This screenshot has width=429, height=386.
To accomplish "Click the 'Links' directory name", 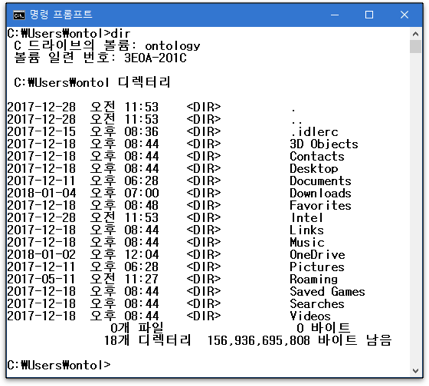I will pyautogui.click(x=307, y=230).
